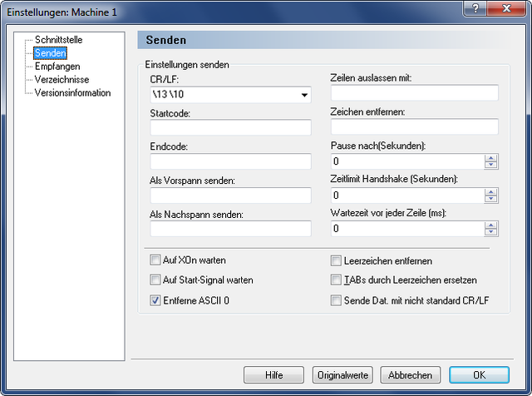This screenshot has width=532, height=396.
Task: Go to Verzeichnisse in the tree
Action: 62,80
